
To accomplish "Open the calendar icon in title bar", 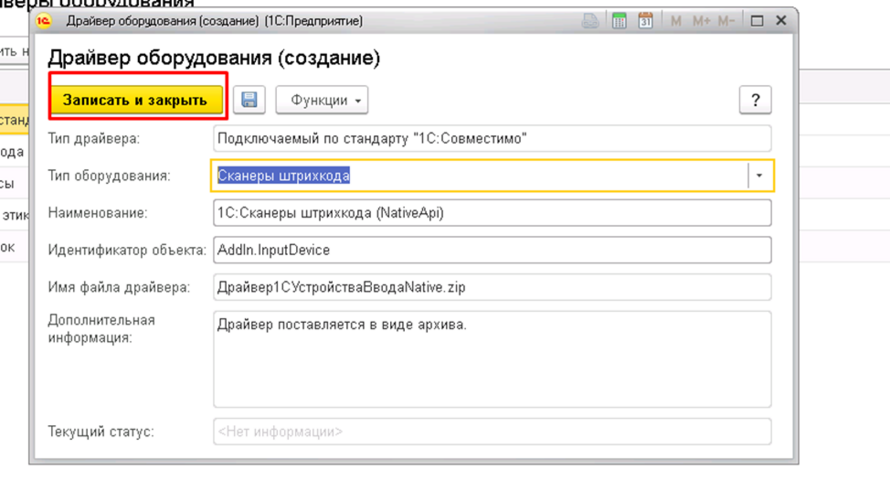I will click(645, 21).
